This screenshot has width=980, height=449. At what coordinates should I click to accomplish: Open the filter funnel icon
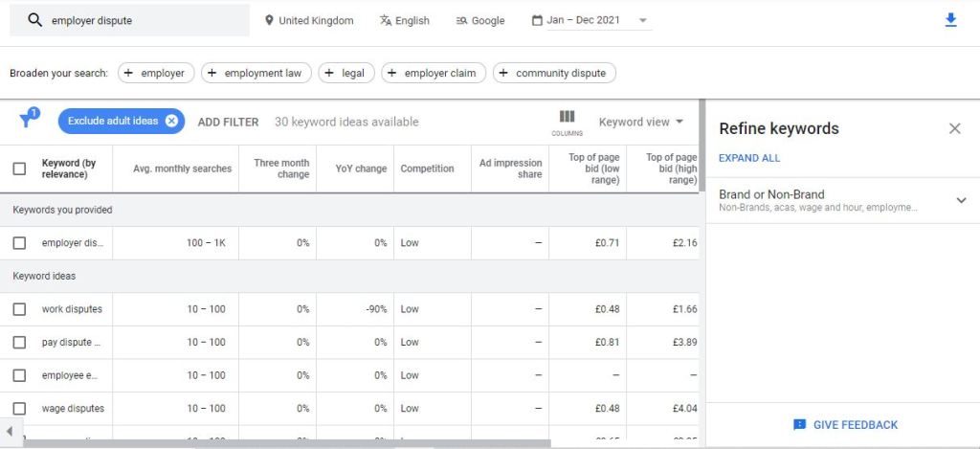click(27, 121)
